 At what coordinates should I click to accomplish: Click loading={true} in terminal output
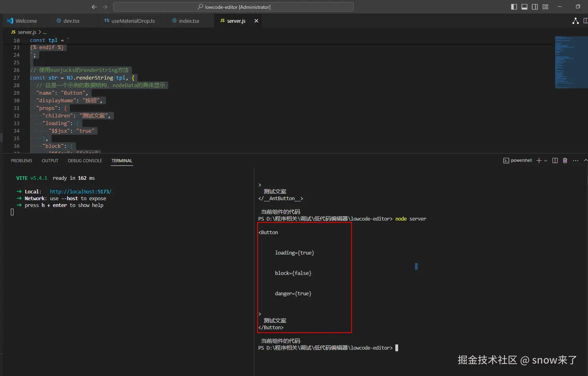295,253
